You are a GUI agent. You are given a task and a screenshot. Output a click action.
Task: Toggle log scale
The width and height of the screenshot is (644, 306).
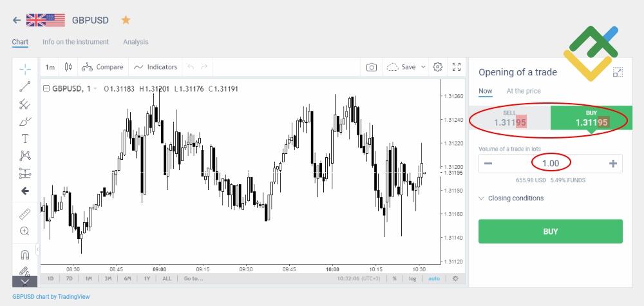point(412,278)
